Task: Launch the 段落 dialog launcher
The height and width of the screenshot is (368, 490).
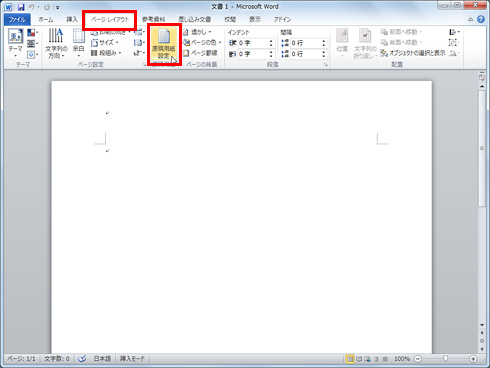Action: point(326,65)
